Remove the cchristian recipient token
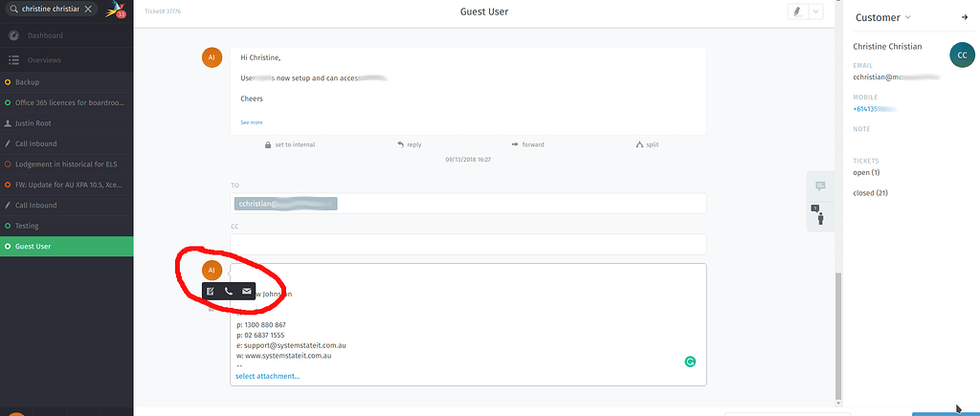The image size is (980, 416). 329,204
